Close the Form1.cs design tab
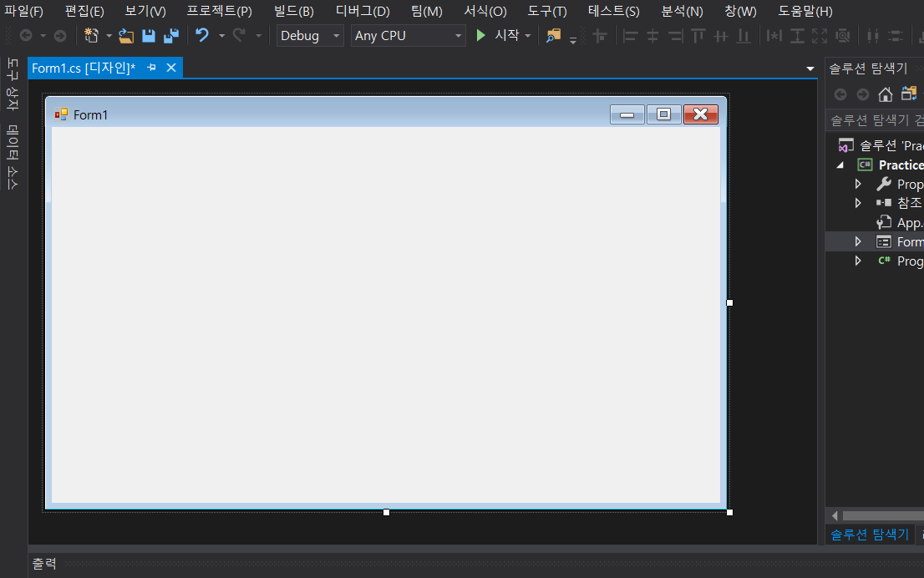 click(171, 68)
